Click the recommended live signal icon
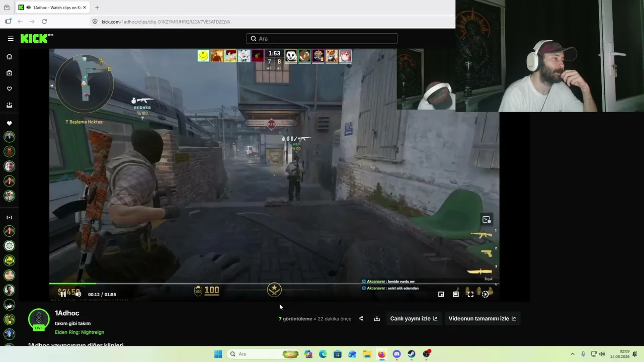This screenshot has height=362, width=644. click(9, 218)
